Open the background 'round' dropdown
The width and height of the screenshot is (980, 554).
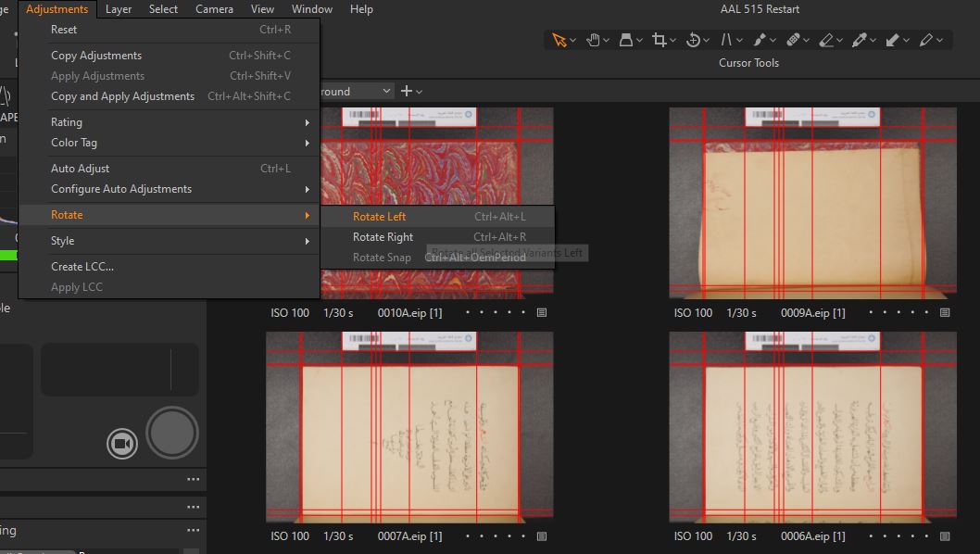[x=358, y=92]
